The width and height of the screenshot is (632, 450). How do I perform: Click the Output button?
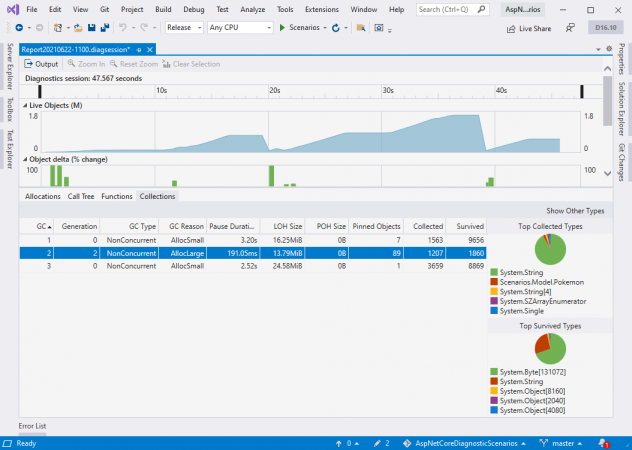(41, 64)
